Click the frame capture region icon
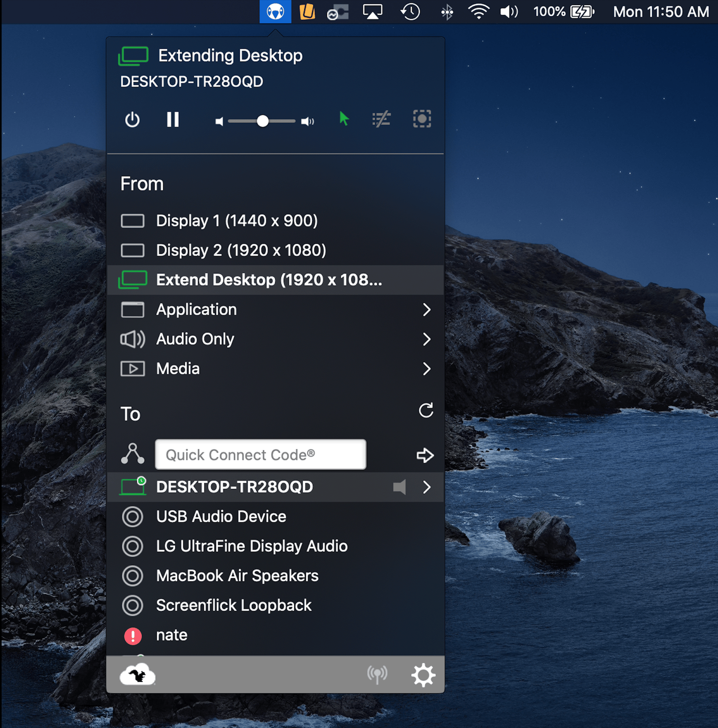 422,120
